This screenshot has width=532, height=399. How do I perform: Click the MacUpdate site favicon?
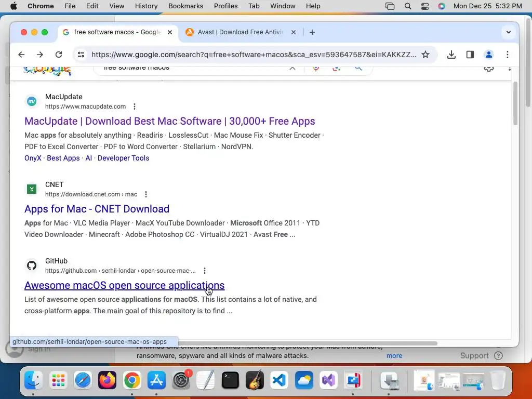click(32, 101)
